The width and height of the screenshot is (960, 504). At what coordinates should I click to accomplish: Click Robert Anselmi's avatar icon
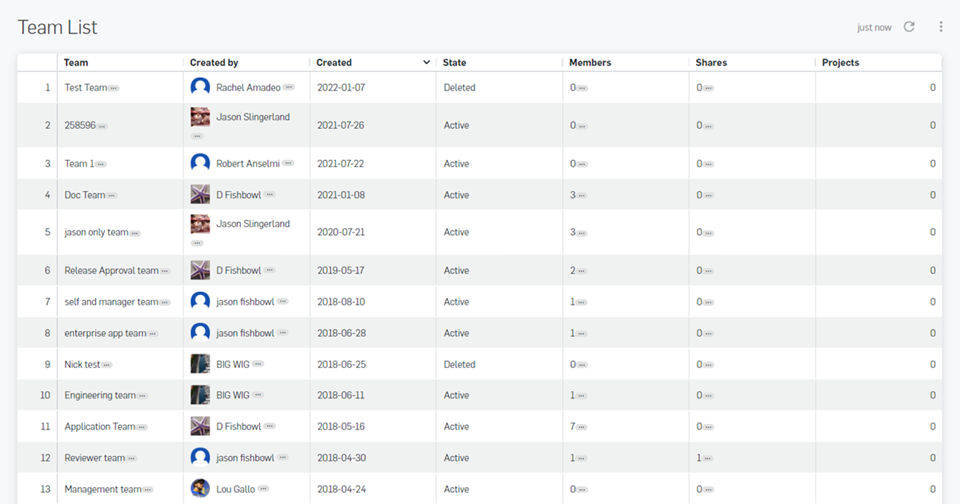[x=200, y=163]
